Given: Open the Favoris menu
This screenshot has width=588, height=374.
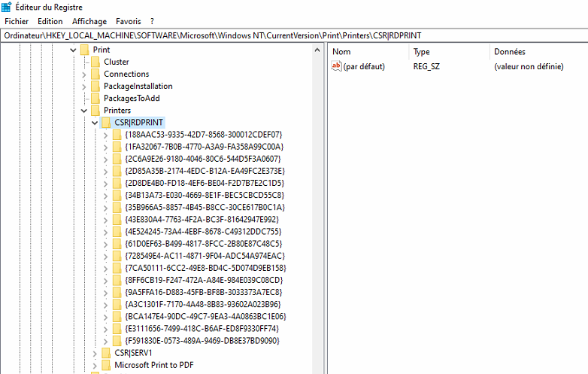Looking at the screenshot, I should [128, 21].
